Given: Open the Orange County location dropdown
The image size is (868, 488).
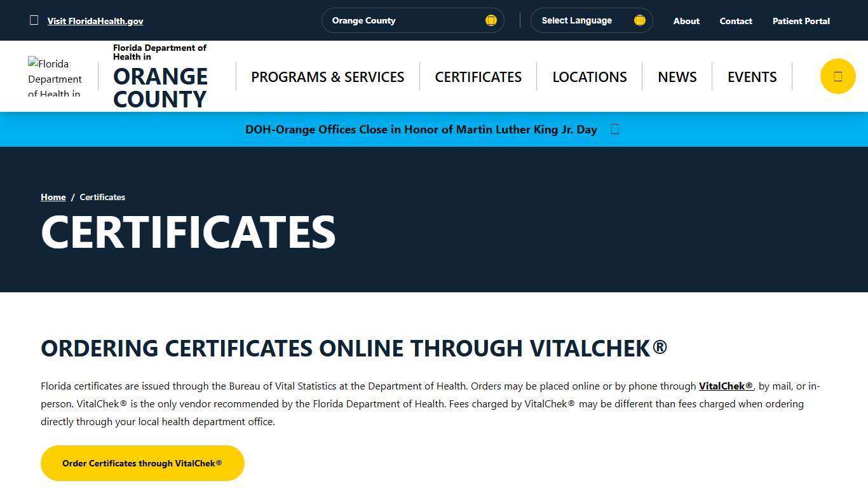Looking at the screenshot, I should pyautogui.click(x=413, y=20).
